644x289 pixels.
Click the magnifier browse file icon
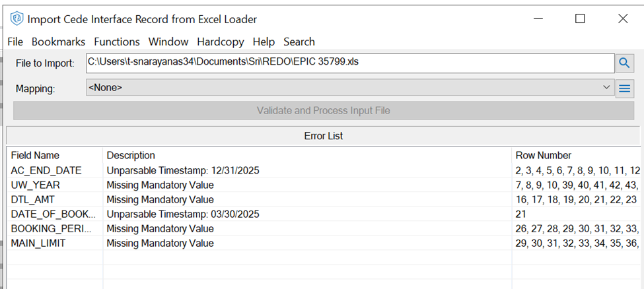click(624, 63)
